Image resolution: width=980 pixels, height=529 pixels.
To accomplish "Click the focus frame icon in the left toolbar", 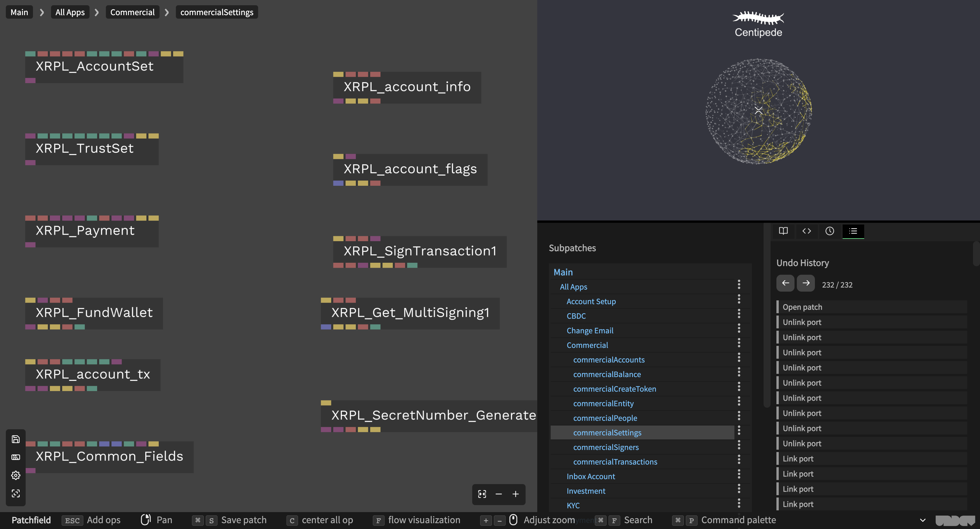I will [15, 493].
